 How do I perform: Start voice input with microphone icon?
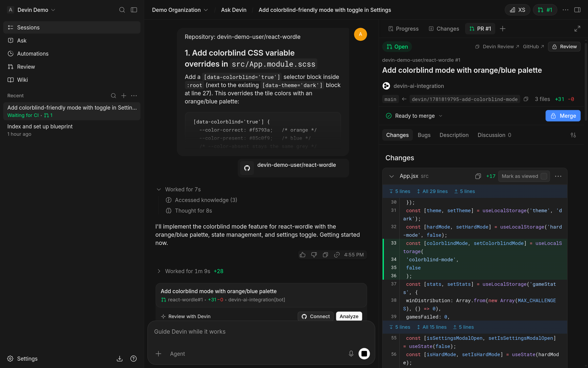(351, 354)
